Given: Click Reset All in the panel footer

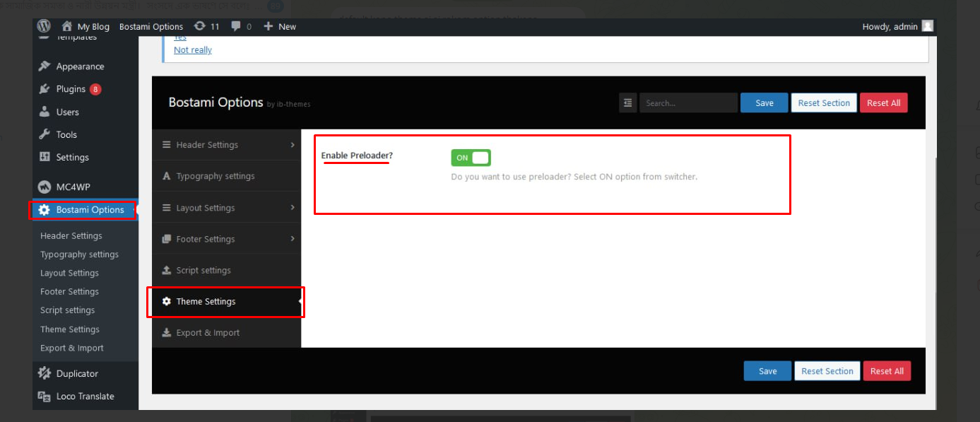Looking at the screenshot, I should click(x=887, y=371).
